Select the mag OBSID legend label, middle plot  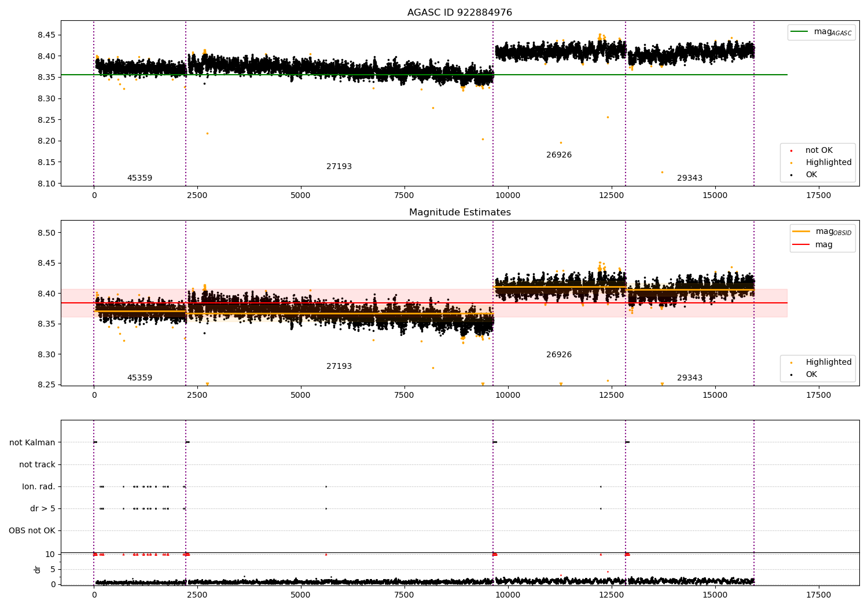point(834,232)
